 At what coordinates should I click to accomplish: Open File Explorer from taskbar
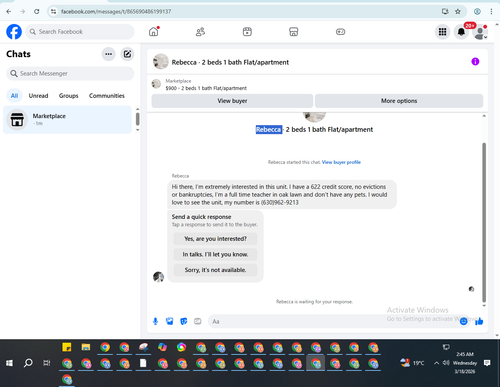point(86,347)
